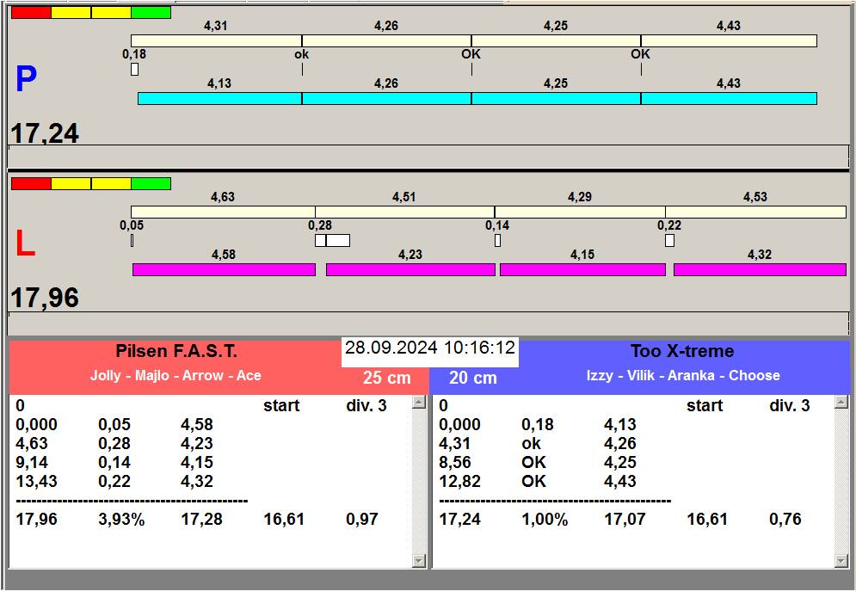Select the magenta 4,15 run segment
Screen dimensions: 856x616
(x=582, y=270)
